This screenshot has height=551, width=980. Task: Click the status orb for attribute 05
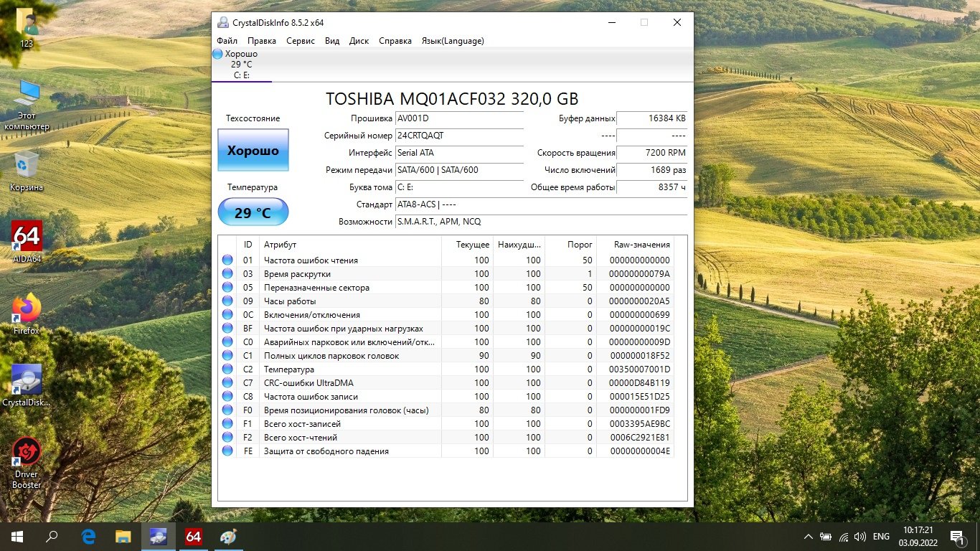pos(227,288)
